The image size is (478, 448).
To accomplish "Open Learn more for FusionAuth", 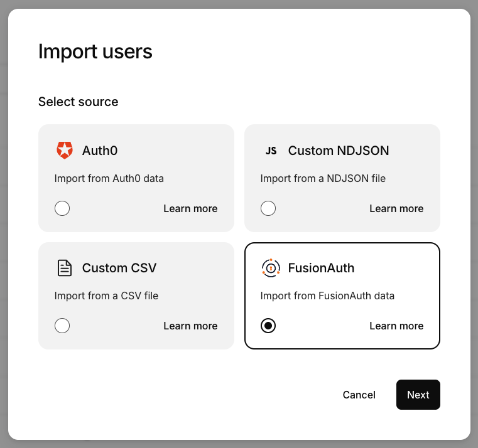I will click(396, 326).
